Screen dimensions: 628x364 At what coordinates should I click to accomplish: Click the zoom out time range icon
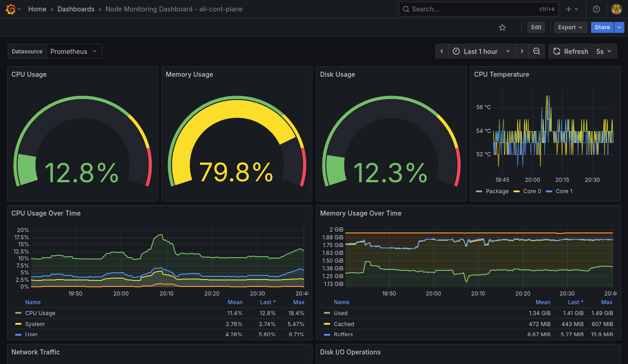click(537, 52)
